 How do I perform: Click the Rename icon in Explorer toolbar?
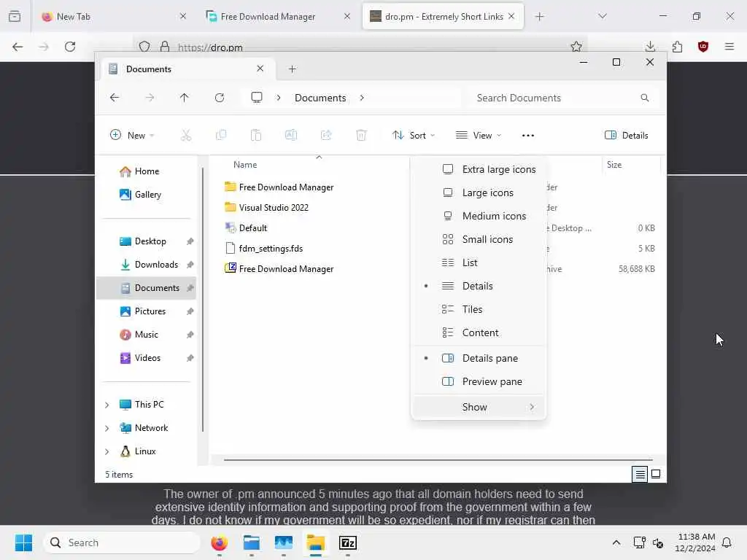pos(291,136)
